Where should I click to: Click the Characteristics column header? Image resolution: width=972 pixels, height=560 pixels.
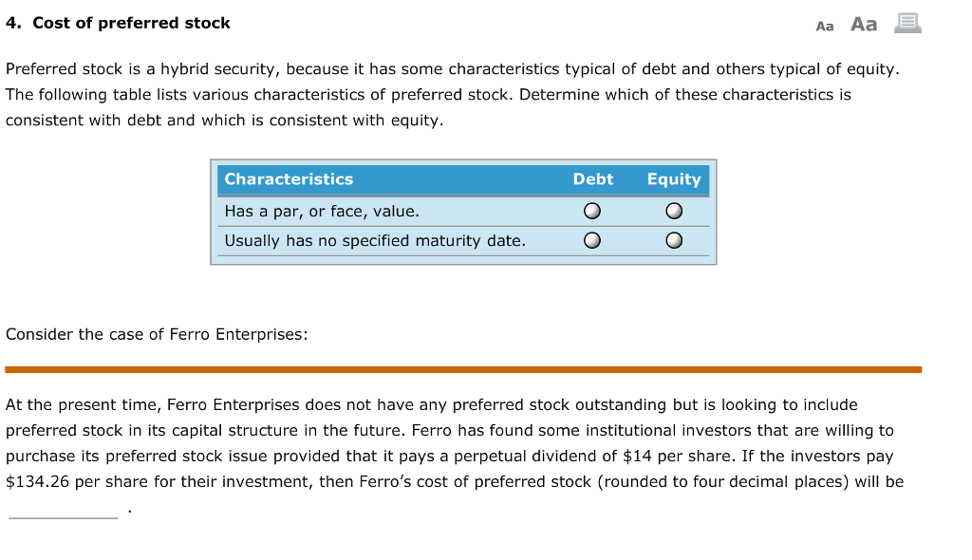point(289,179)
